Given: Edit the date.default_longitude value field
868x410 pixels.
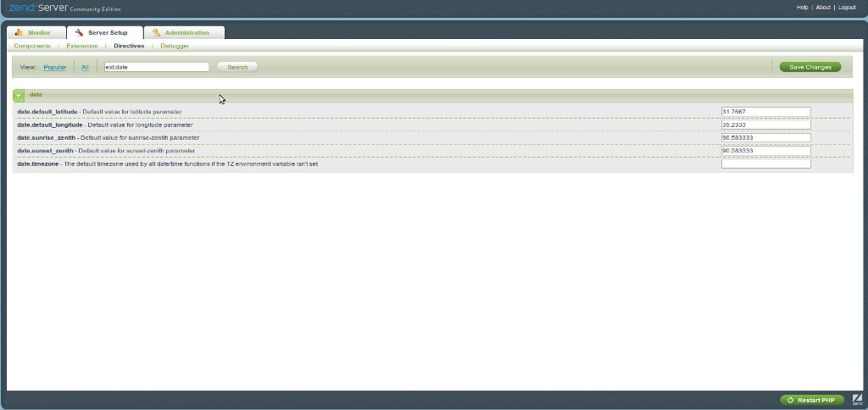Looking at the screenshot, I should coord(766,125).
